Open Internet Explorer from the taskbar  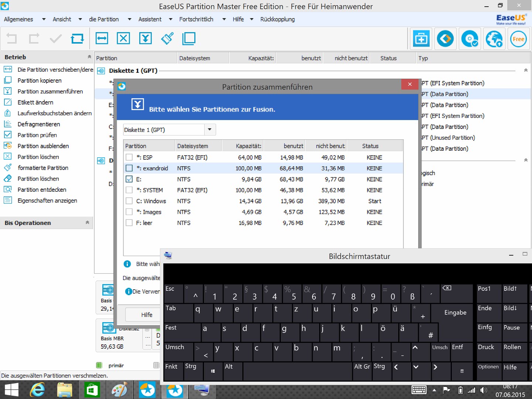coord(37,390)
